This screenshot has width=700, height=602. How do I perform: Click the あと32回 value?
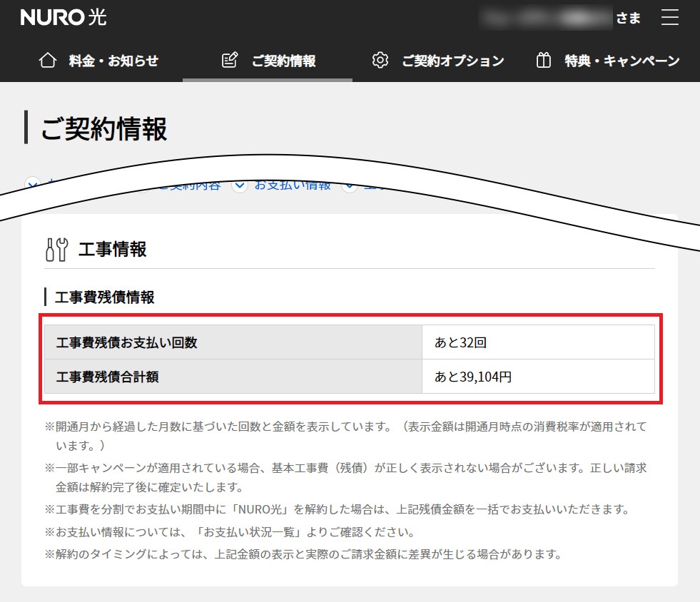[x=461, y=342]
